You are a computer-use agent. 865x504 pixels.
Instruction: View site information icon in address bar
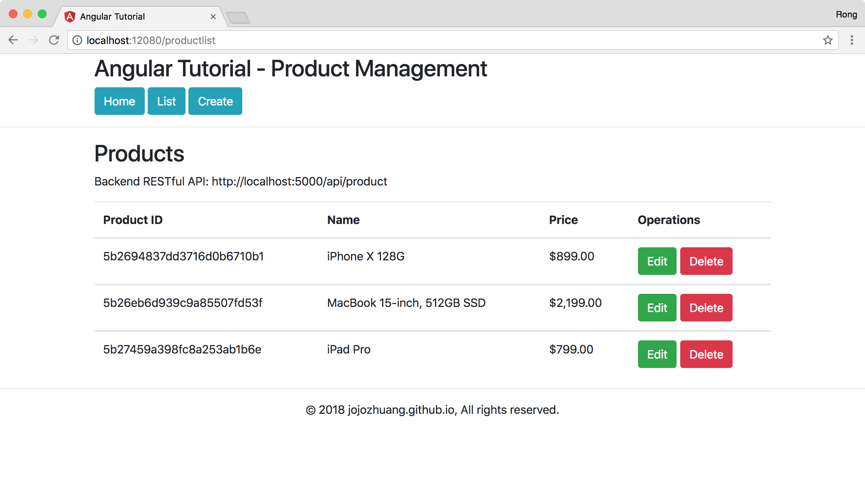coord(77,40)
